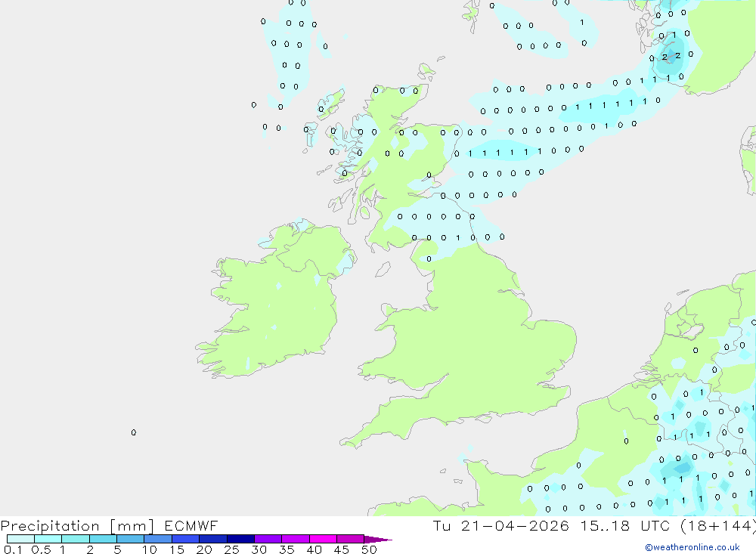Image resolution: width=756 pixels, height=554 pixels.
Task: Click the legend label "40"
Action: 314,549
